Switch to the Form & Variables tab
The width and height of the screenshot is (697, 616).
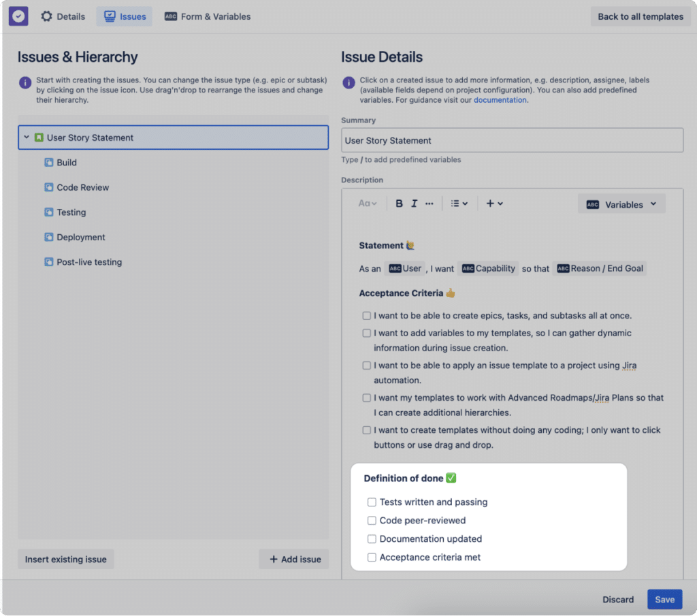[208, 16]
